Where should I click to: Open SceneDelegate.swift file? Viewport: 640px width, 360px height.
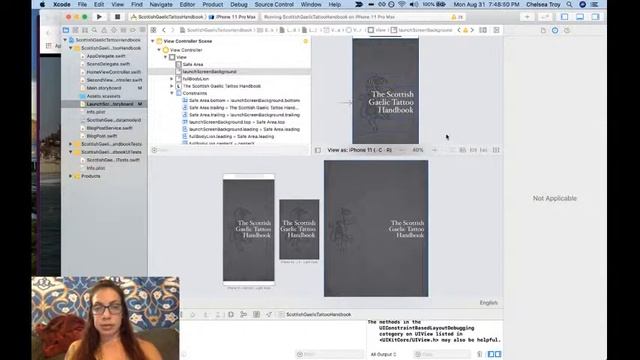108,64
